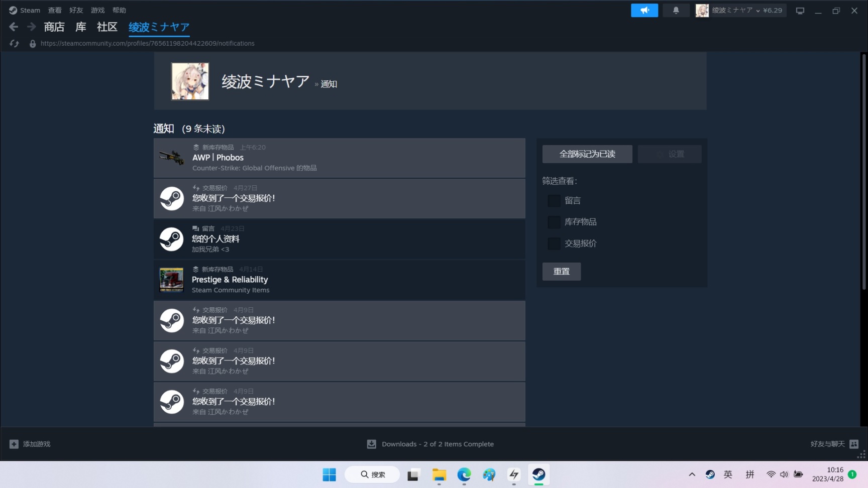Open the 游戏 menu
Viewport: 868px width, 488px height.
(x=98, y=10)
